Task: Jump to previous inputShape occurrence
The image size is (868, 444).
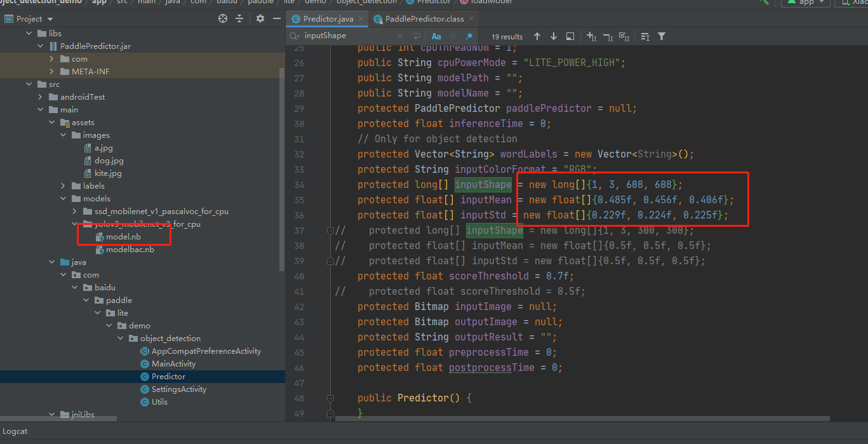Action: click(537, 36)
